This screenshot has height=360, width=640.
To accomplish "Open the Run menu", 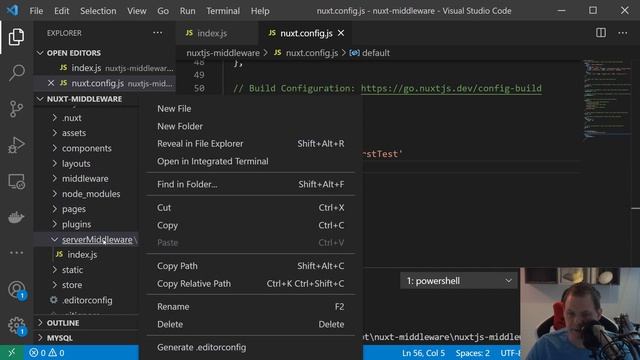I will 187,11.
